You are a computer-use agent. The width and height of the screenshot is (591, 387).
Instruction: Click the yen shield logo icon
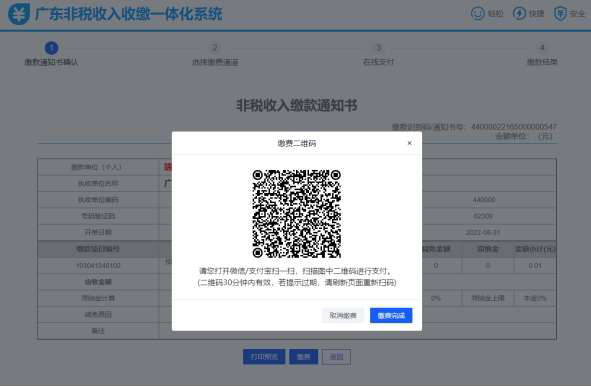point(18,14)
